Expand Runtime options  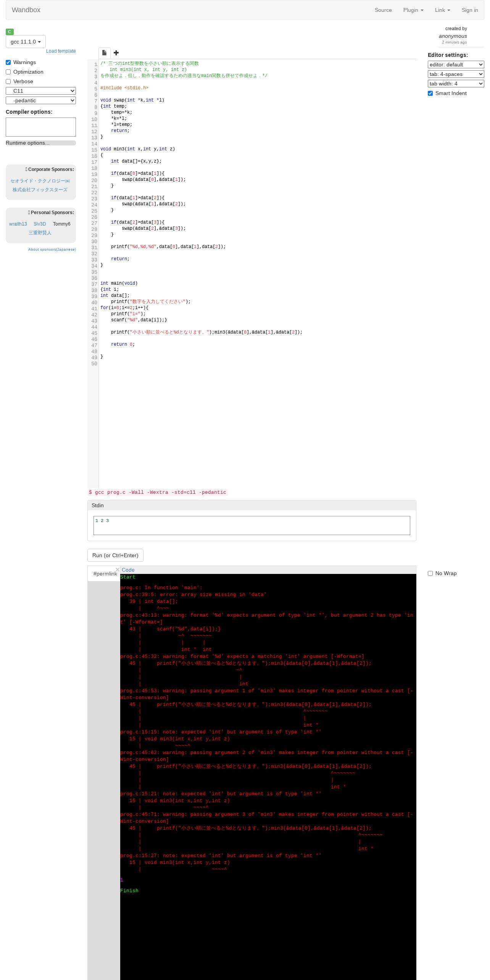pos(41,143)
